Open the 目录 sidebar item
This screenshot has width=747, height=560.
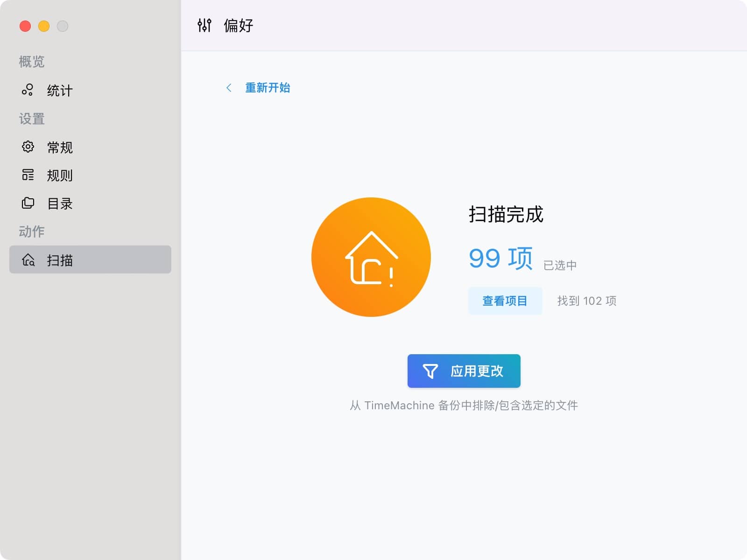tap(90, 203)
